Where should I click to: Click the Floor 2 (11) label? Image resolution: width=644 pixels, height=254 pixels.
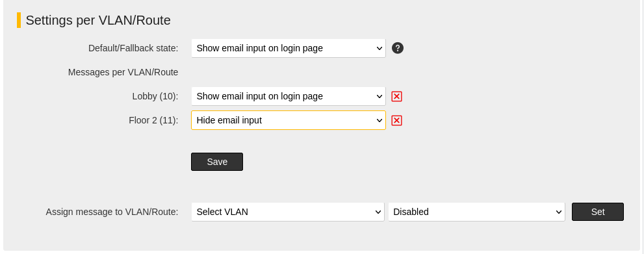coord(153,121)
